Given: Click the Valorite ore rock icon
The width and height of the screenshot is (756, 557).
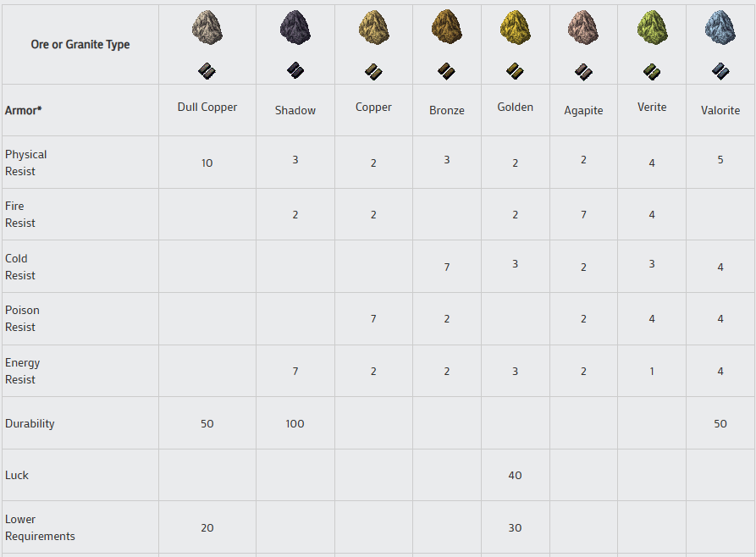Looking at the screenshot, I should 720,27.
